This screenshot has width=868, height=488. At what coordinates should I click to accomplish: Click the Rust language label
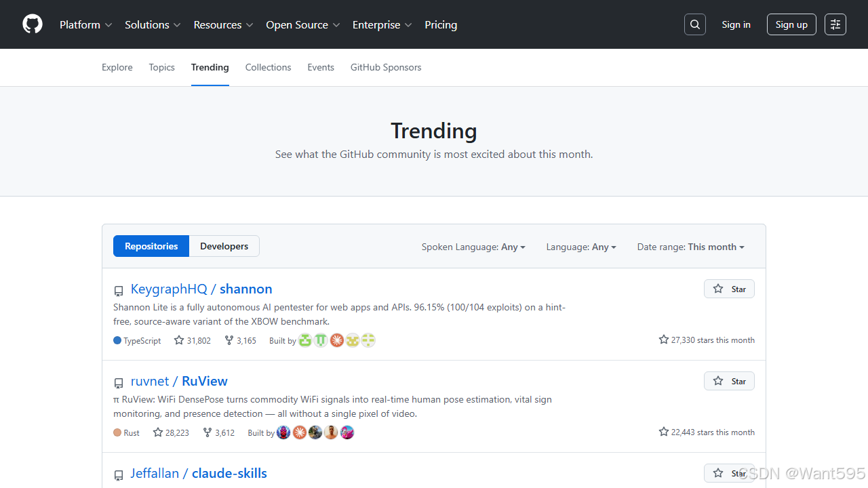(126, 432)
